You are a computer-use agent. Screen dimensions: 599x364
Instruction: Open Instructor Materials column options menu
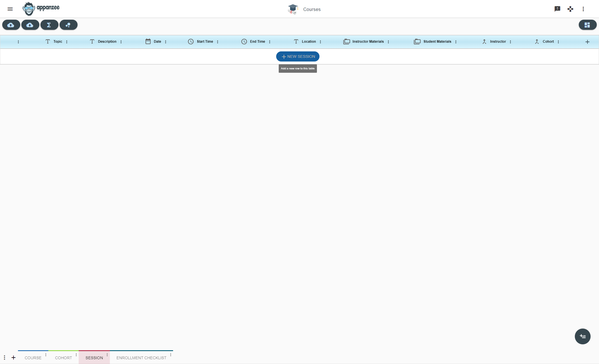coord(388,42)
